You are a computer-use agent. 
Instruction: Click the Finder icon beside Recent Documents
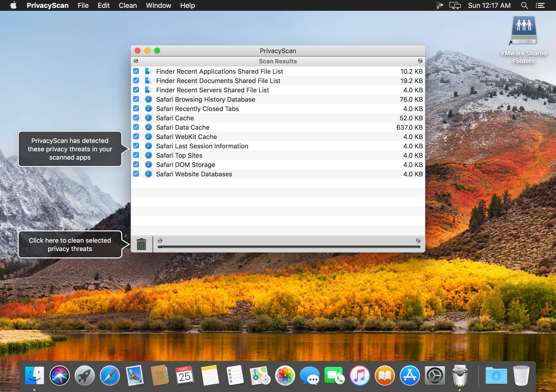[x=148, y=81]
